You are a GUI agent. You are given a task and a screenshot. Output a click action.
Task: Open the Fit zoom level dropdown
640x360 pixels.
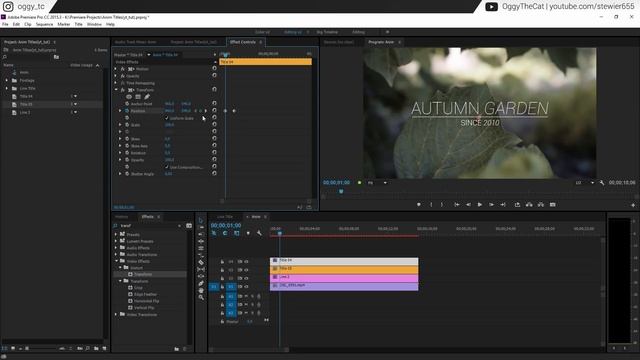coord(377,183)
